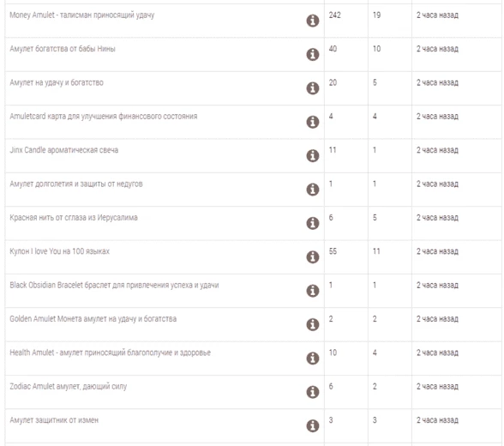Click Health Amulet offer name
Screen dimensions: 504x446
tap(111, 353)
